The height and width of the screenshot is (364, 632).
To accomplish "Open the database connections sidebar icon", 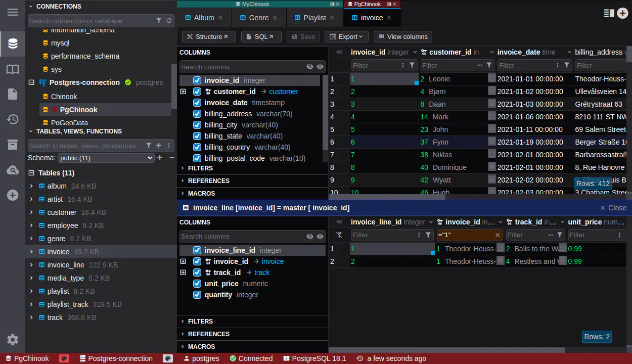I will 13,43.
